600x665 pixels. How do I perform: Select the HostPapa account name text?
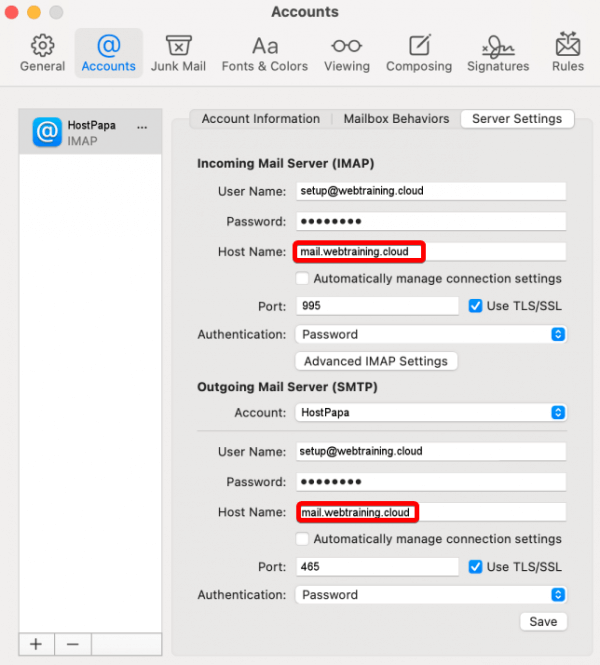point(92,126)
